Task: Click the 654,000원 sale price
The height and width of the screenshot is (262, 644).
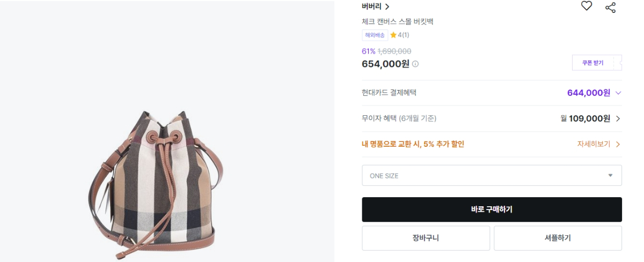Action: coord(385,64)
